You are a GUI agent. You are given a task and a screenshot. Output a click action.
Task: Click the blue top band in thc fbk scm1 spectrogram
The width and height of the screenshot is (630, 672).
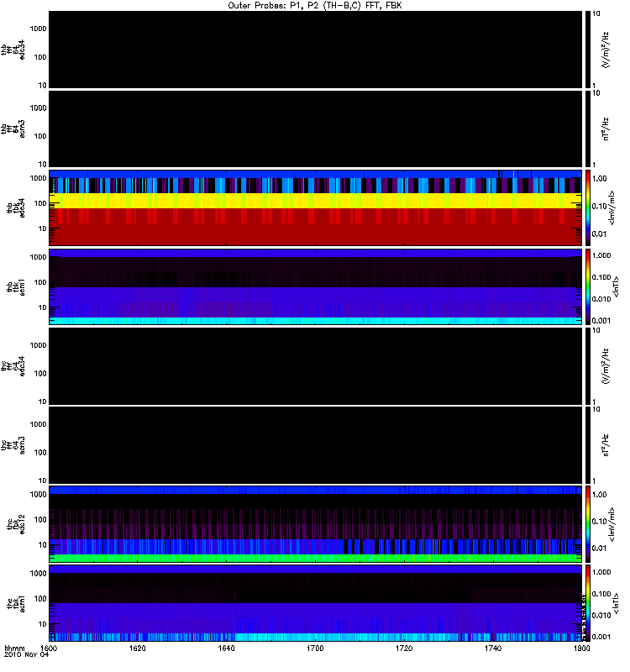pos(315,570)
